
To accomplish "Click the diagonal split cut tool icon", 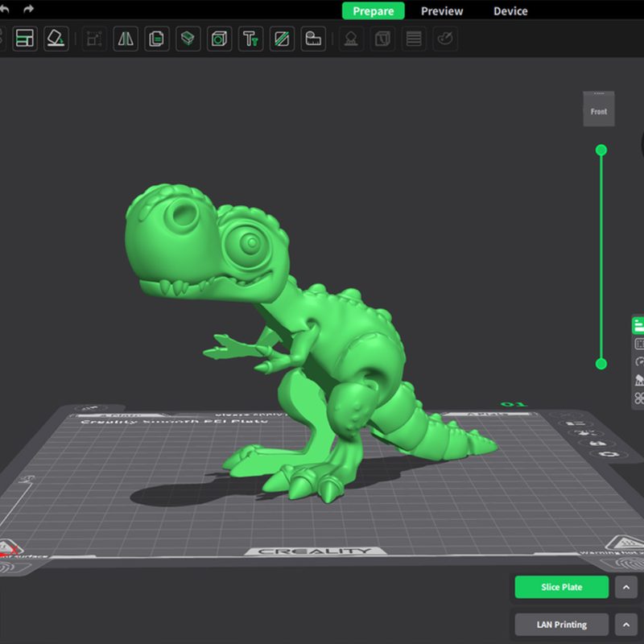I will pos(282,38).
